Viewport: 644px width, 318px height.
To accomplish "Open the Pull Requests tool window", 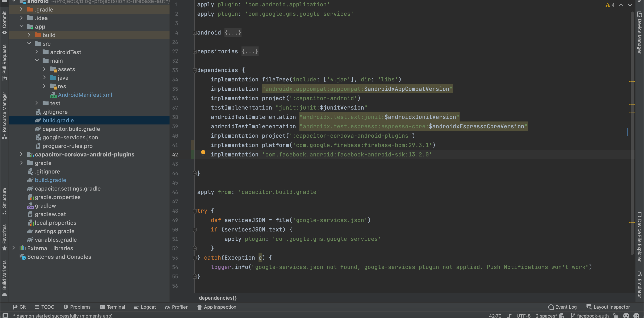I will click(x=4, y=62).
